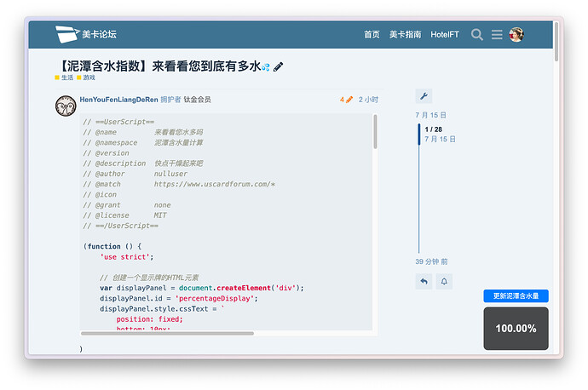
Task: Click HenYouFenLiangDeRen's post avatar
Action: click(x=66, y=106)
